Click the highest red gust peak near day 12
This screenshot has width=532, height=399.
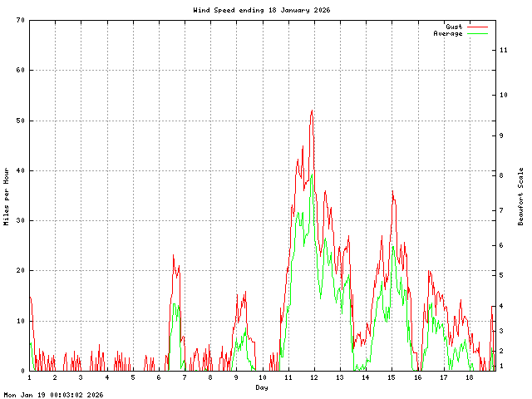point(312,111)
